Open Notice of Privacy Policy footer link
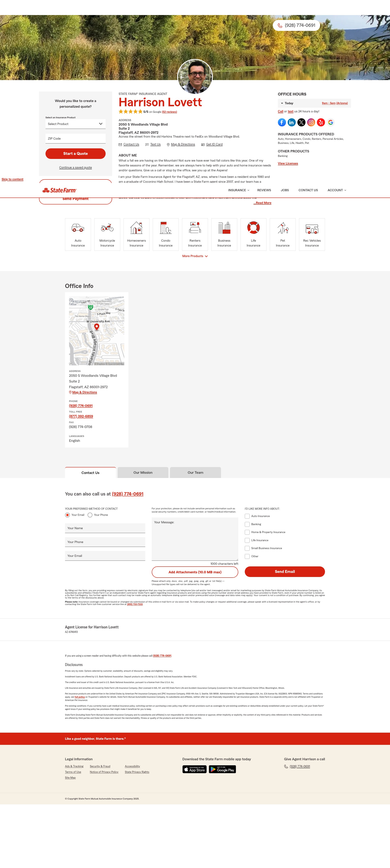390x868 pixels. [104, 772]
